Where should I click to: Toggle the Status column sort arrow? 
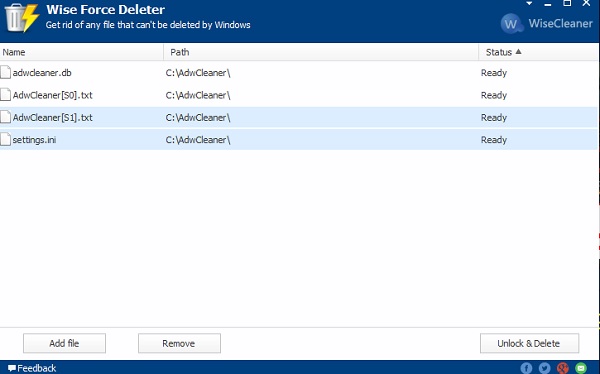[x=518, y=52]
